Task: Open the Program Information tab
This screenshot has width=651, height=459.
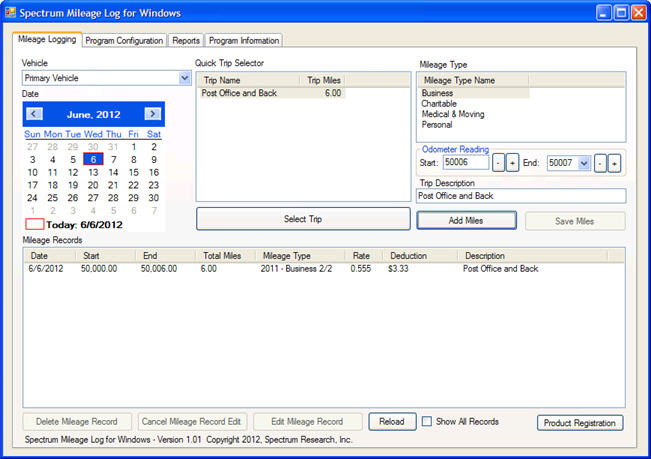Action: tap(244, 41)
